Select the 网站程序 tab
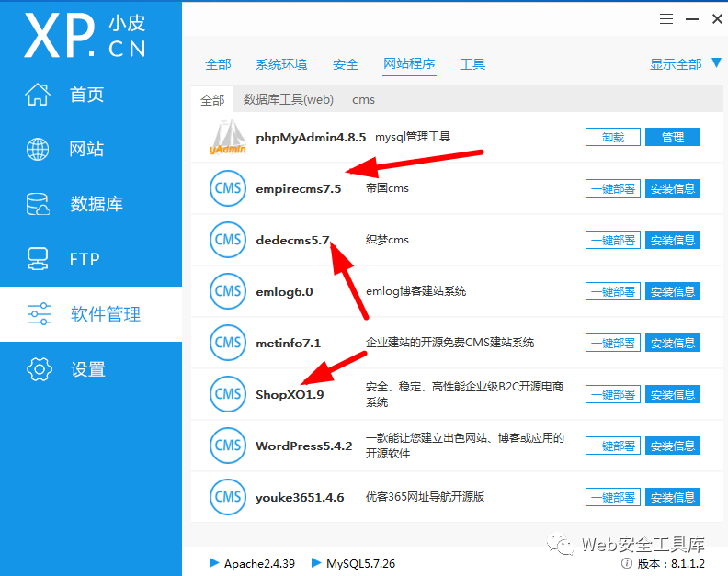The width and height of the screenshot is (728, 576). [x=409, y=63]
